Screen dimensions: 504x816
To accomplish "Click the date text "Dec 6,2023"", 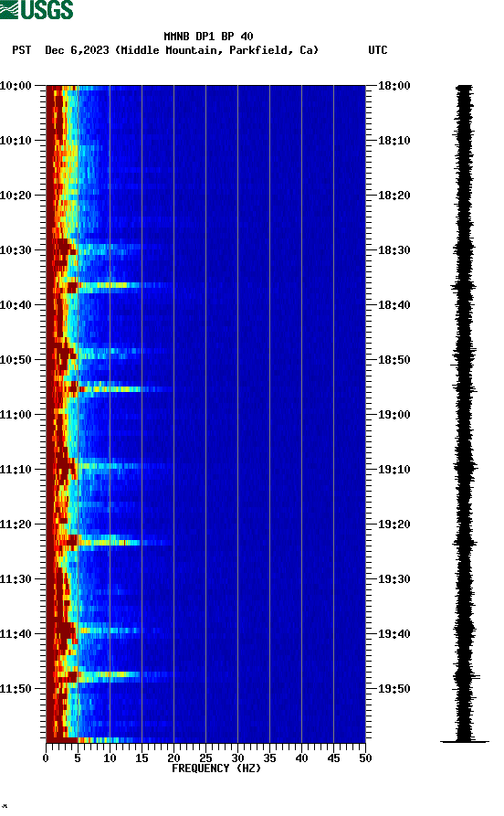I will (x=77, y=50).
